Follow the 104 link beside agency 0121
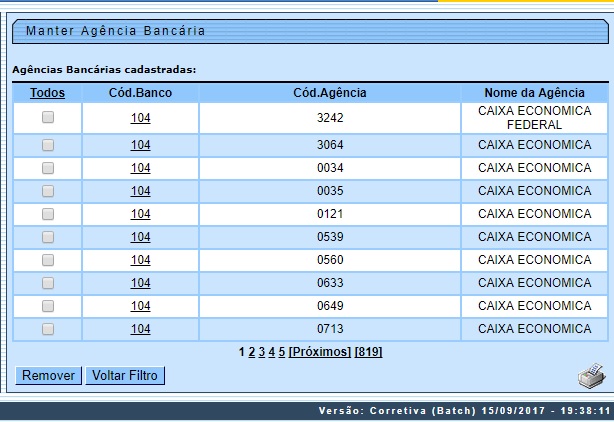This screenshot has height=422, width=614. pyautogui.click(x=141, y=214)
